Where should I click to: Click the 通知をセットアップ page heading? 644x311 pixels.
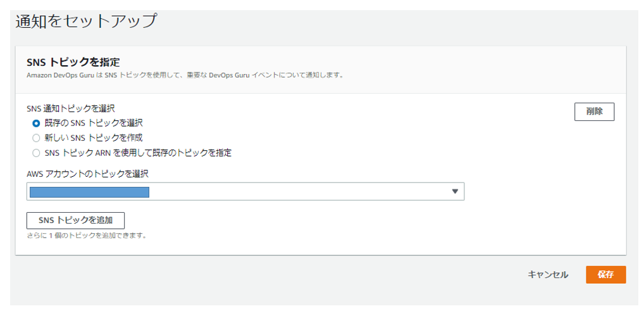[x=85, y=21]
